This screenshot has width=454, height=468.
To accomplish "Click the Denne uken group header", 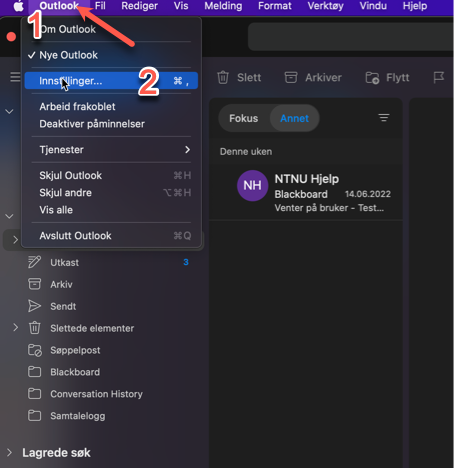I will pyautogui.click(x=246, y=152).
